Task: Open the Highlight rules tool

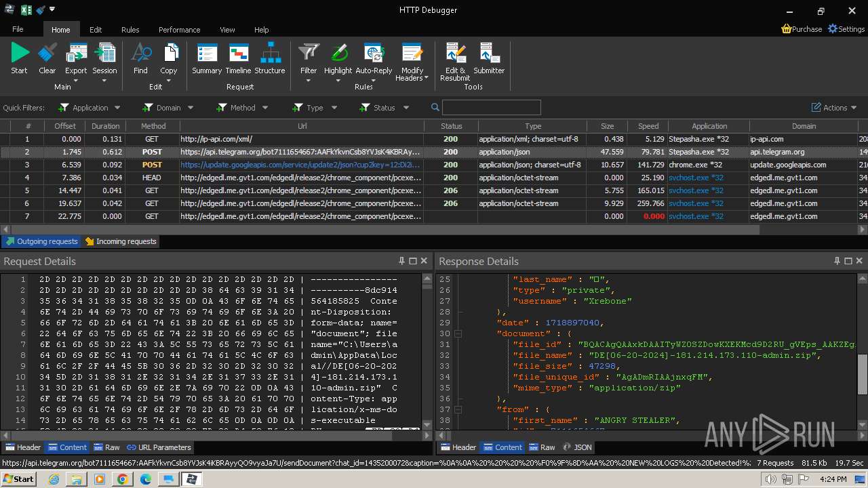Action: (338, 58)
